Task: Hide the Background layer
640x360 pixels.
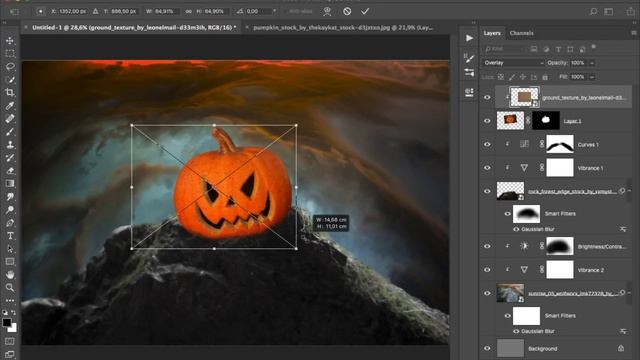Action: coord(487,349)
